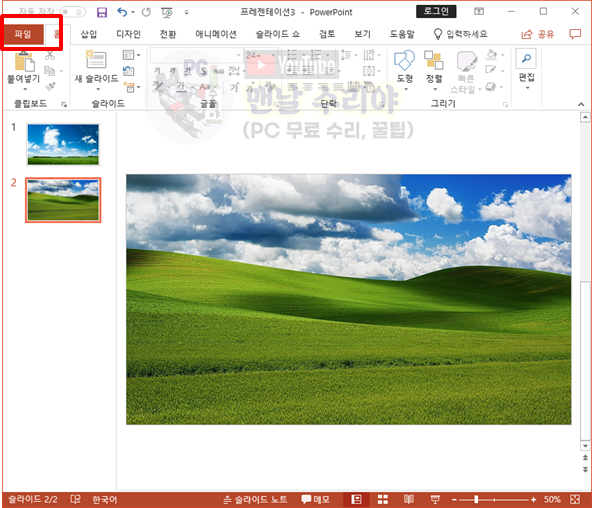Click the 한국어 language indicator

pyautogui.click(x=105, y=500)
